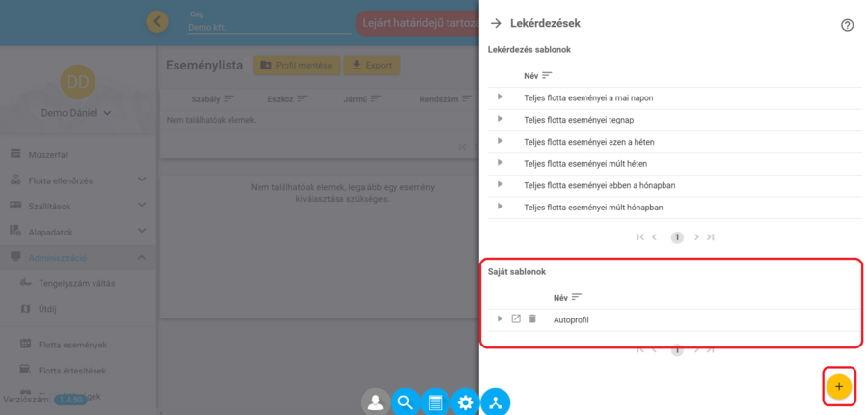This screenshot has height=415, width=868.
Task: Edit the Autoprofil template
Action: coord(516,319)
